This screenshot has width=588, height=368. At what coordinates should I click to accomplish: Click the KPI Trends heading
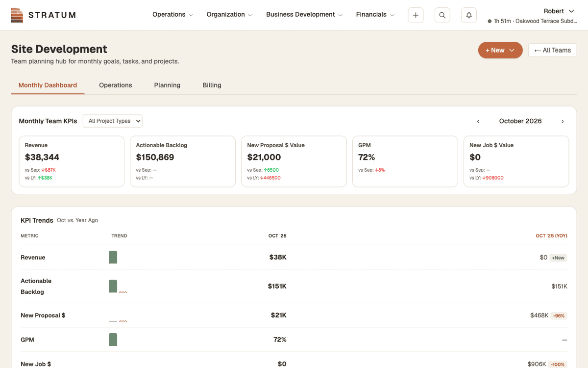[x=37, y=220]
